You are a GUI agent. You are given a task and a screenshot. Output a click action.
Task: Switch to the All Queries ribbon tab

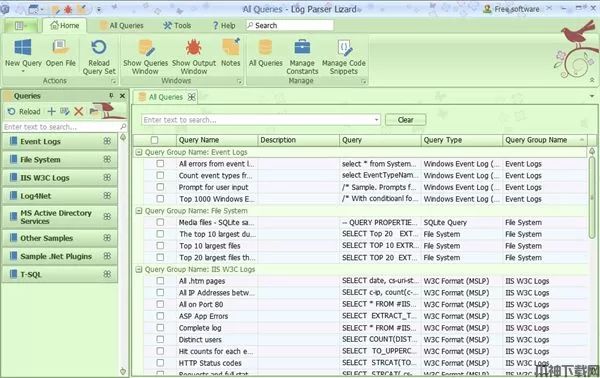tap(122, 26)
